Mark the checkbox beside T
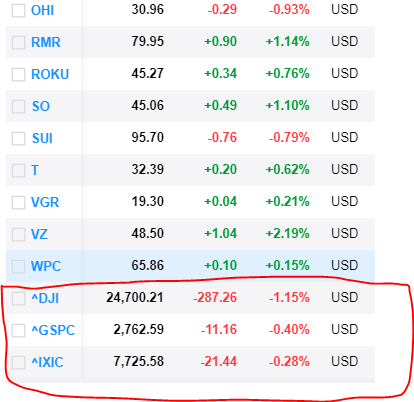414x402 pixels. 18,171
